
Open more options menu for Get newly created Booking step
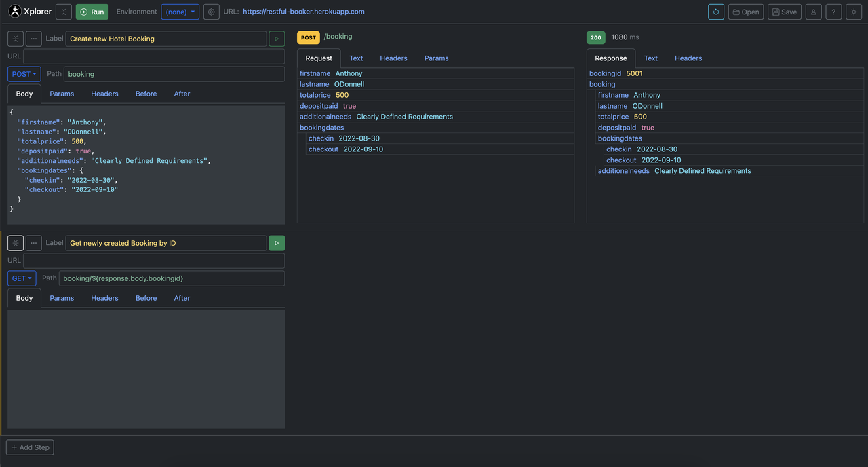pos(34,243)
